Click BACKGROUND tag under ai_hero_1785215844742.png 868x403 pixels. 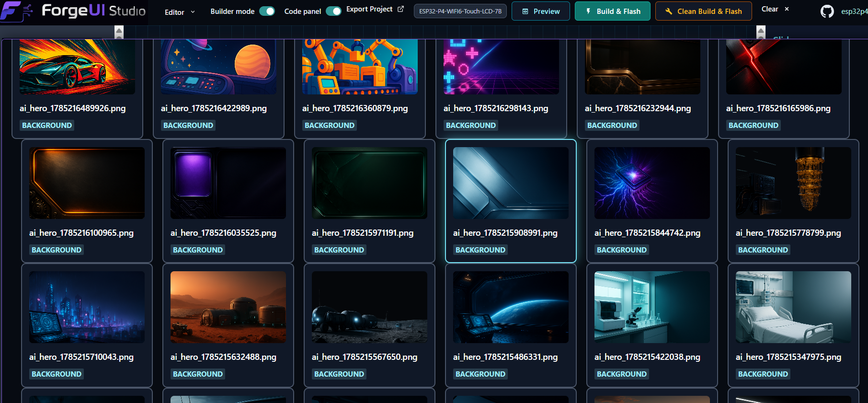pyautogui.click(x=622, y=250)
